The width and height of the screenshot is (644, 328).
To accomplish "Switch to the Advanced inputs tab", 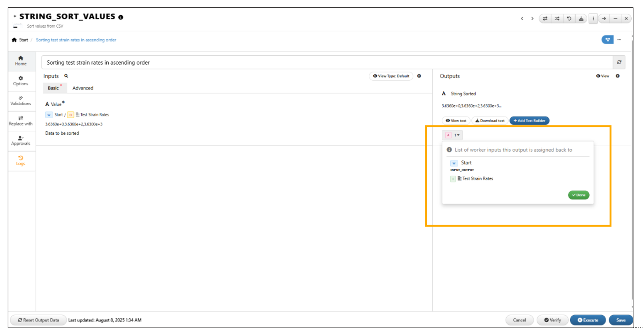I will (x=83, y=88).
